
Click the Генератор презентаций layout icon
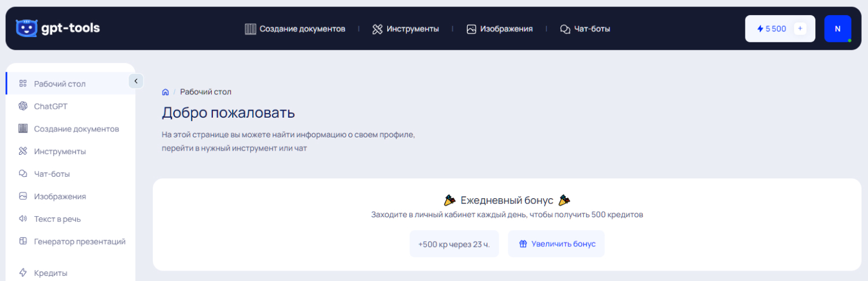pos(23,242)
